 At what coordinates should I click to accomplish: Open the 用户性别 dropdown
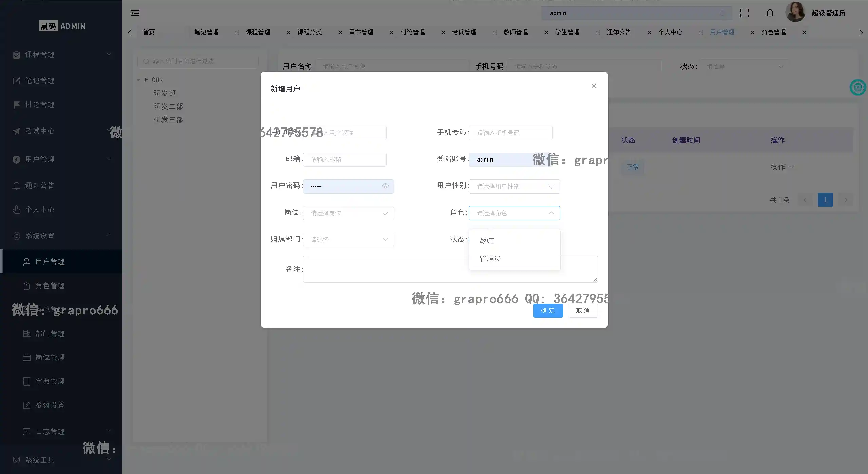tap(514, 186)
